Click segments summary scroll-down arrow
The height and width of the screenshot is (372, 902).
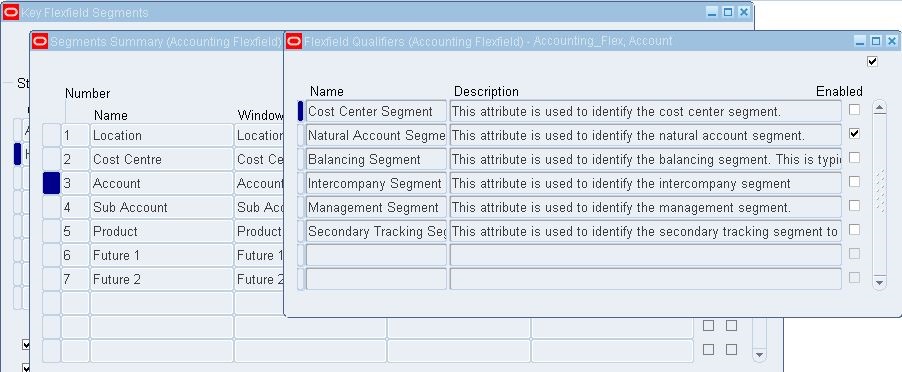[x=759, y=355]
